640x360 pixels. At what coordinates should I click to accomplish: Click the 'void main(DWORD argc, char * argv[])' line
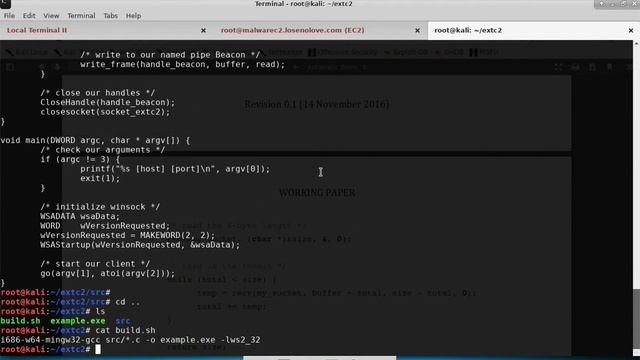(95, 140)
